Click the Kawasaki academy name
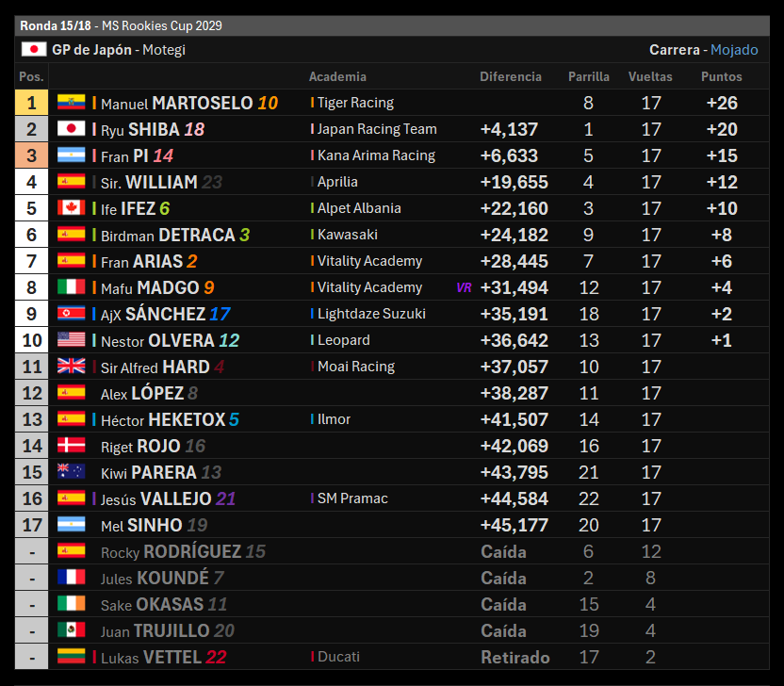 tap(348, 235)
